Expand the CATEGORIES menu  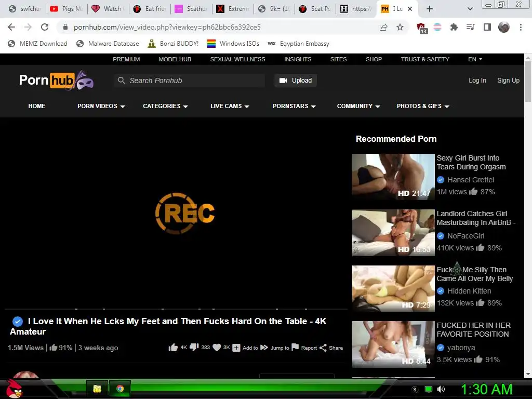(x=165, y=106)
